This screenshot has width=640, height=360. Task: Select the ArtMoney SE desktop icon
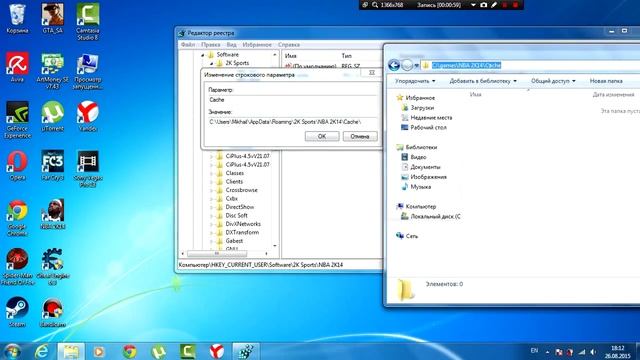[x=53, y=71]
